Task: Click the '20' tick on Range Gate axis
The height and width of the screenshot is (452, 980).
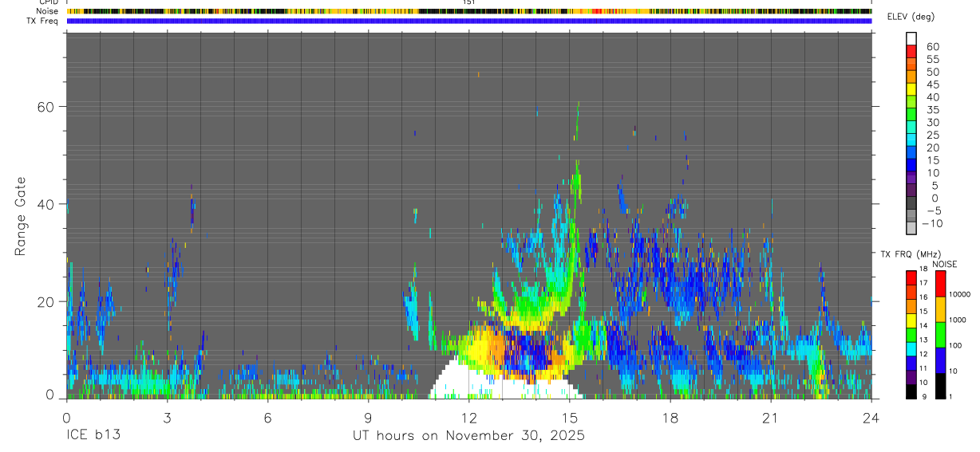Action: pyautogui.click(x=47, y=301)
